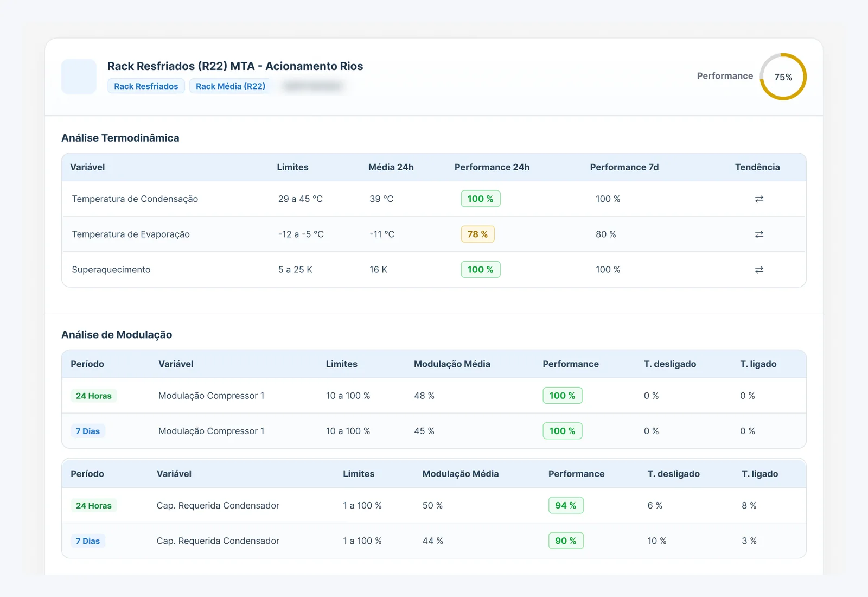868x597 pixels.
Task: Click the Temperatura de Evaporação row label
Action: pyautogui.click(x=131, y=234)
